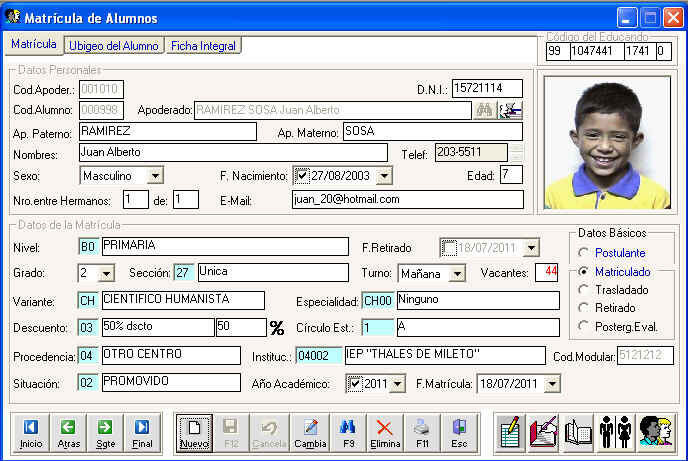Screen dimensions: 688x461
Task: Open the Sexo dropdown
Action: coord(155,176)
